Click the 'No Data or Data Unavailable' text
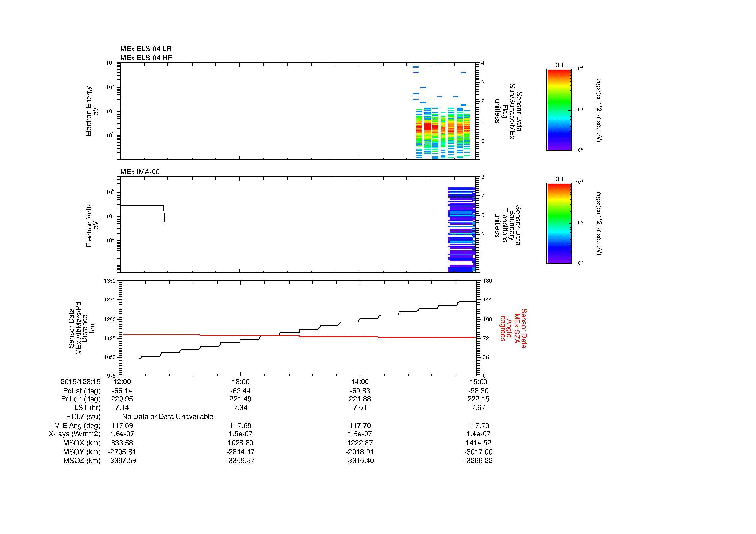756x534 pixels. [168, 417]
